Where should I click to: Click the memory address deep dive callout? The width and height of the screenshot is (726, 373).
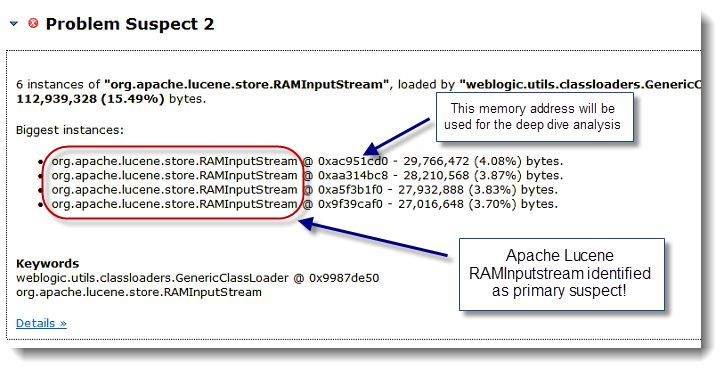pyautogui.click(x=534, y=117)
